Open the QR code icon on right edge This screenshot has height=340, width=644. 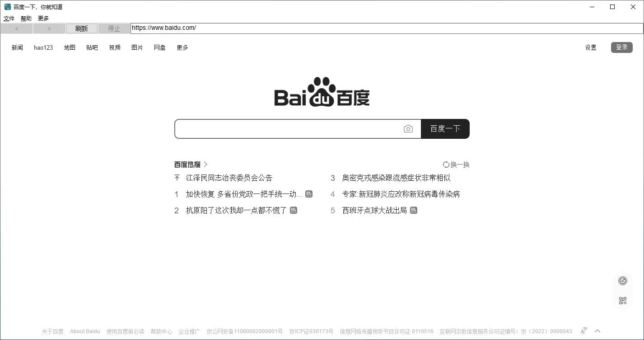pos(623,301)
